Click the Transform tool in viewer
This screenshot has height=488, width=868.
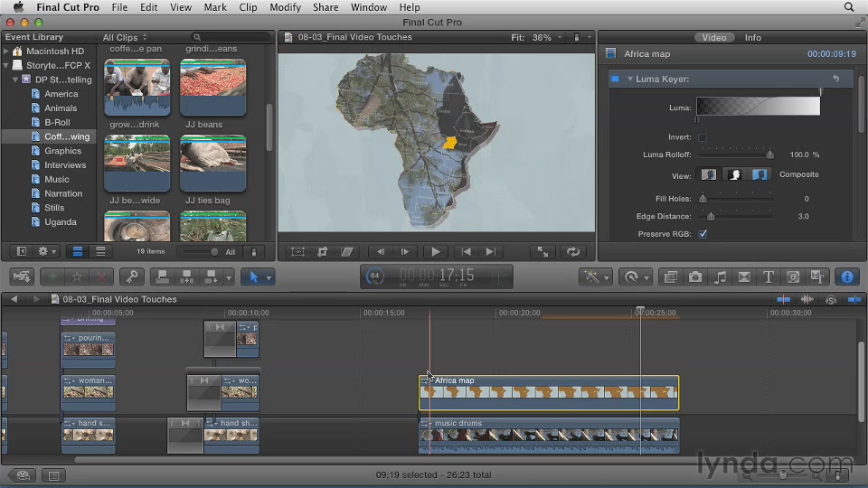pos(297,252)
